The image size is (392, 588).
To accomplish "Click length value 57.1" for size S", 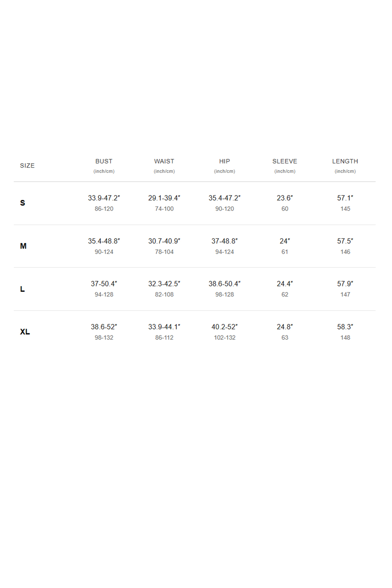I will (345, 198).
